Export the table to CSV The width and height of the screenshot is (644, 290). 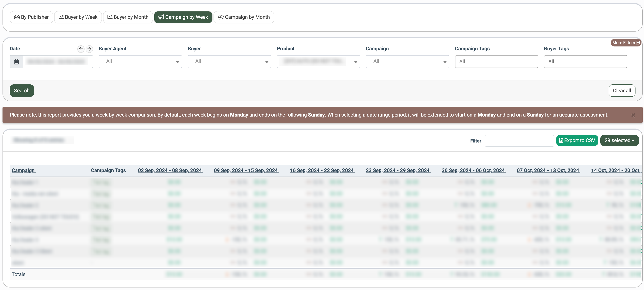(x=577, y=140)
